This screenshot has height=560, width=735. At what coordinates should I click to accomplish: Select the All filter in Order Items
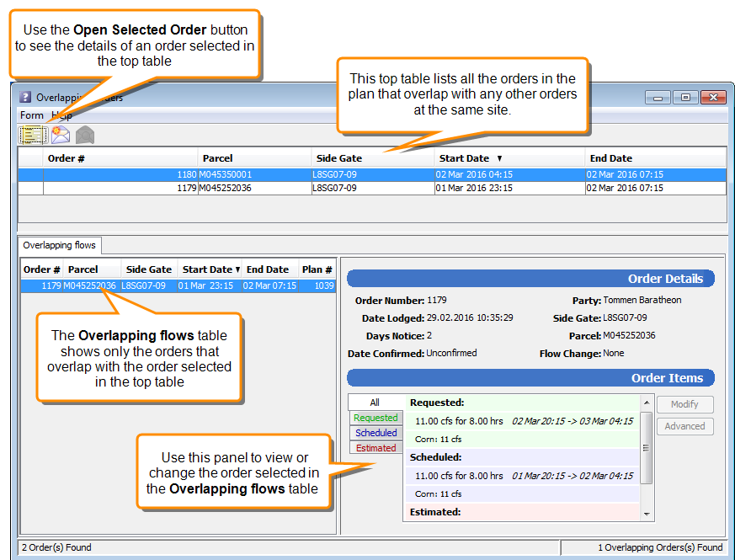pos(375,402)
